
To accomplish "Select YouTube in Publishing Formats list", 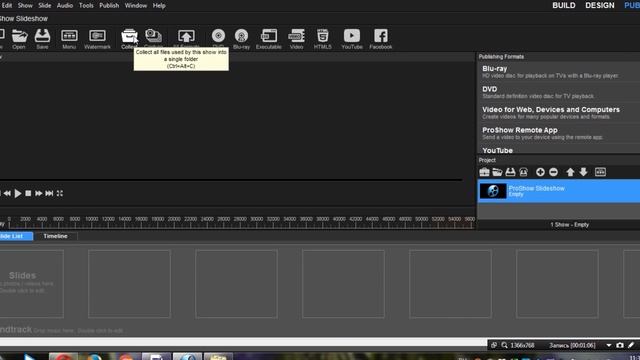I will 558,150.
